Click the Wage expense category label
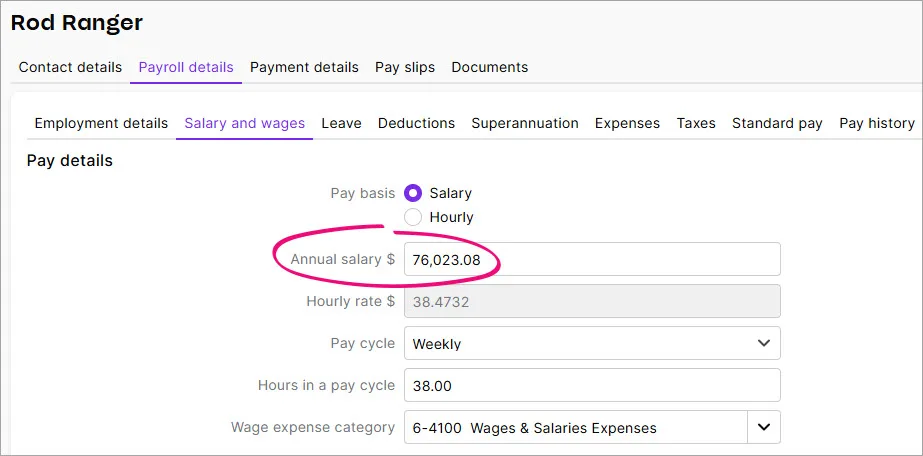The image size is (923, 456). (x=313, y=427)
